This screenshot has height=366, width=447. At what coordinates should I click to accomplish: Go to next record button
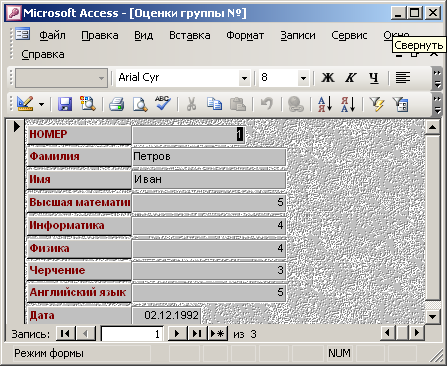click(177, 333)
